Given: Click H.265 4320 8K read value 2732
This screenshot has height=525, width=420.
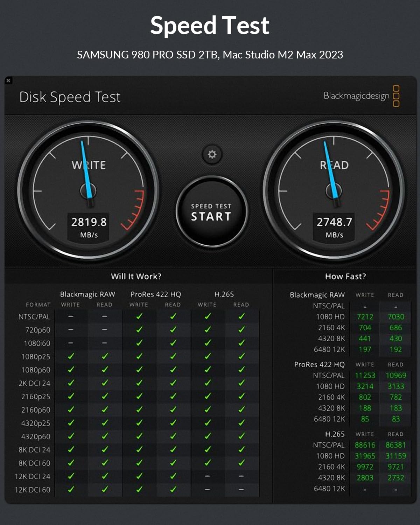Looking at the screenshot, I should pos(396,478).
